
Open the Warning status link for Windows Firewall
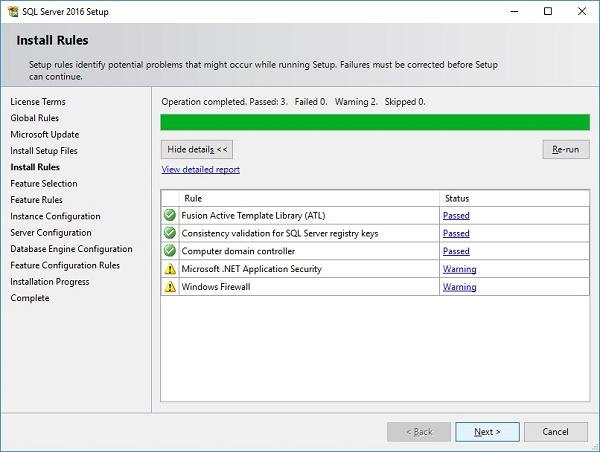click(459, 287)
